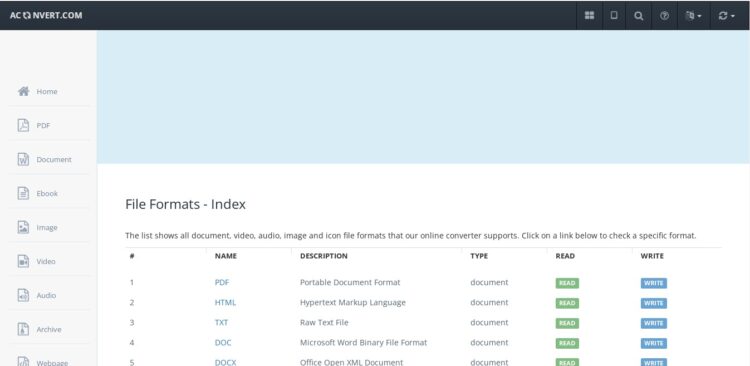
Task: Click the ACONVERT.COM logo
Action: tap(46, 15)
